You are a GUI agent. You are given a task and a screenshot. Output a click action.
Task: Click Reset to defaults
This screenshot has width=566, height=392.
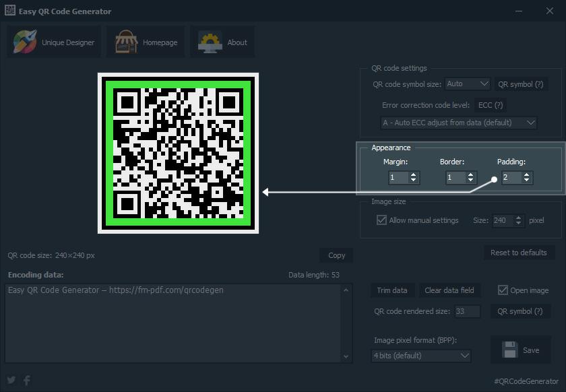[x=519, y=253]
